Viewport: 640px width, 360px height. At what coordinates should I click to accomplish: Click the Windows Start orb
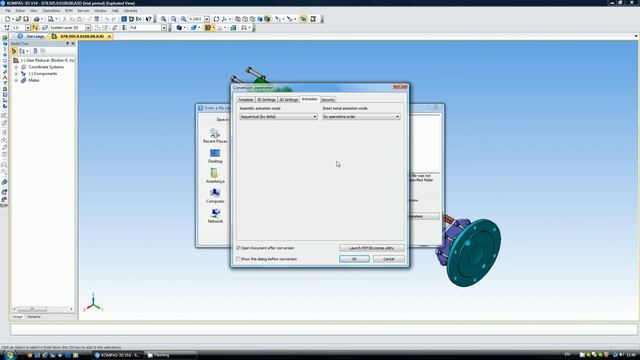point(9,355)
